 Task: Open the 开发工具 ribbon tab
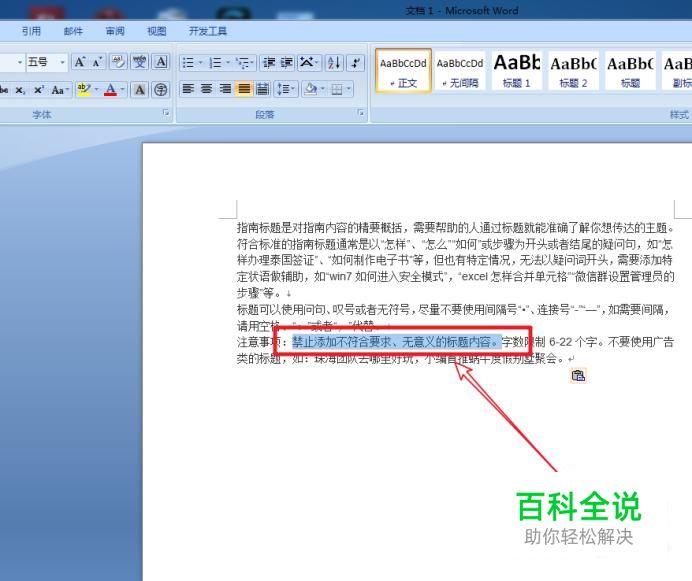[208, 31]
